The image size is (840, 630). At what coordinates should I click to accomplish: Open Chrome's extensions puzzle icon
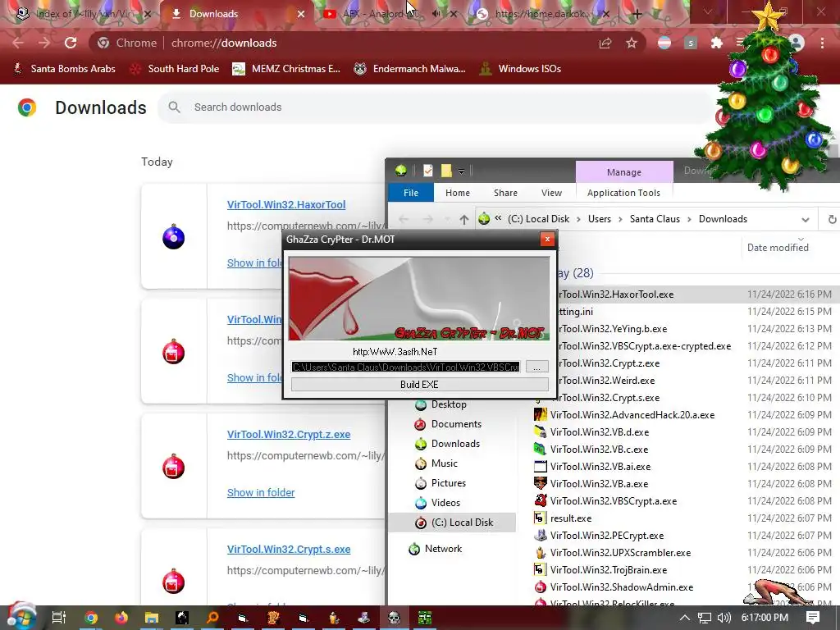tap(717, 43)
